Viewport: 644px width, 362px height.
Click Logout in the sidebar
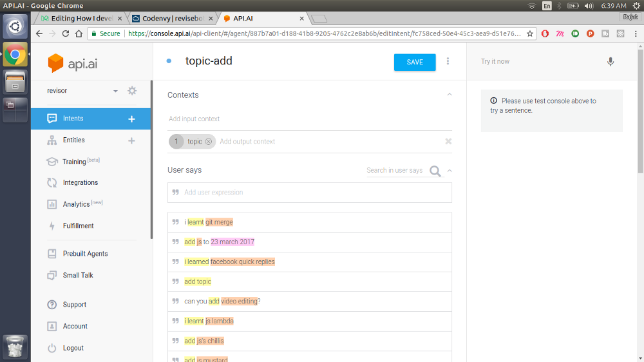(x=73, y=348)
